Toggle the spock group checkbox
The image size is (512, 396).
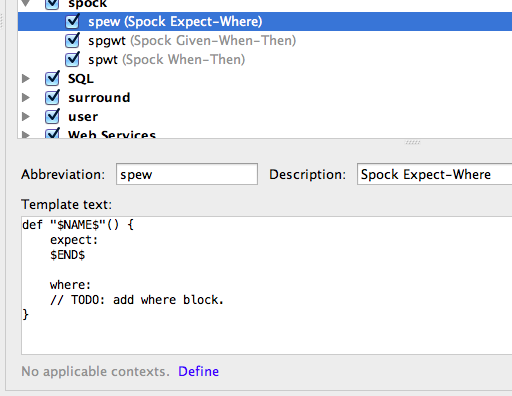(x=52, y=4)
